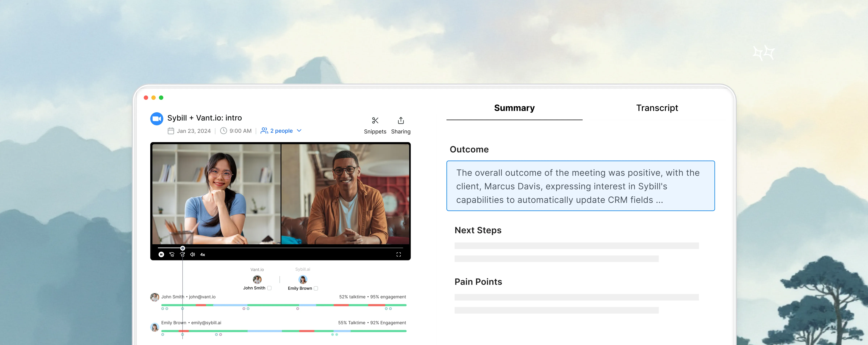868x345 pixels.
Task: Switch to the Transcript tab
Action: pos(657,108)
